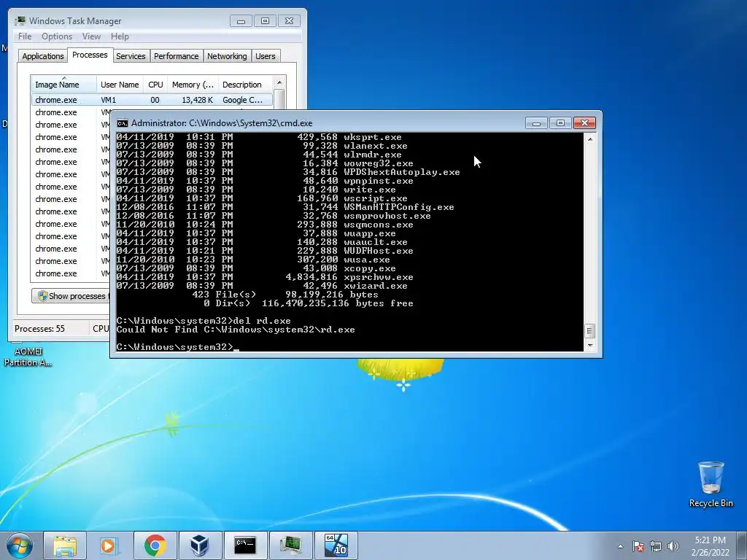Open the 64-bit app taskbar icon
The height and width of the screenshot is (560, 747).
tap(336, 545)
